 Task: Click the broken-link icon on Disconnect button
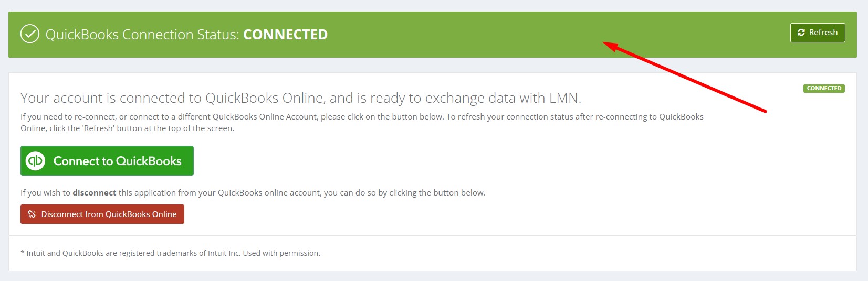[x=32, y=214]
